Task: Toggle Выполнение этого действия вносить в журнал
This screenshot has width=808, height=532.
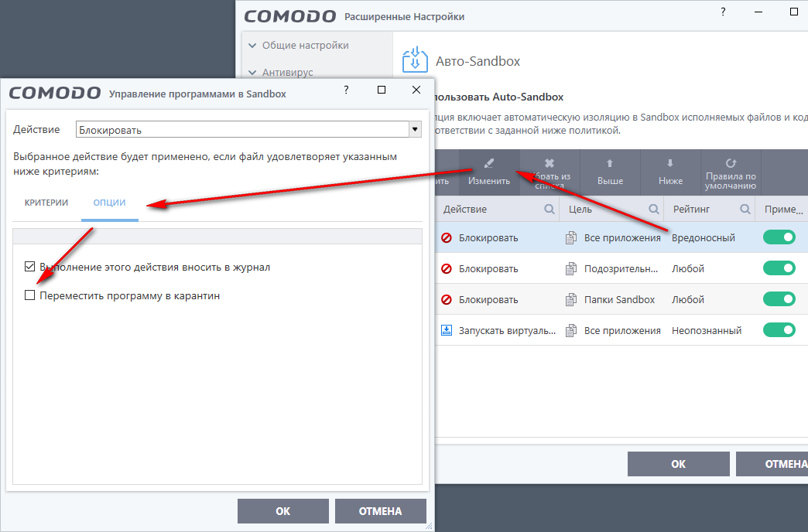Action: tap(30, 266)
